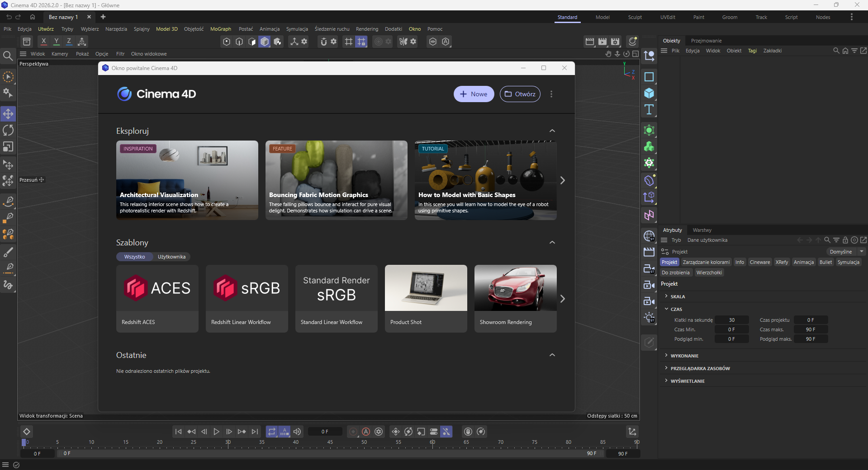Collapse the CZAS group in Attributes
The width and height of the screenshot is (868, 470).
(x=666, y=309)
